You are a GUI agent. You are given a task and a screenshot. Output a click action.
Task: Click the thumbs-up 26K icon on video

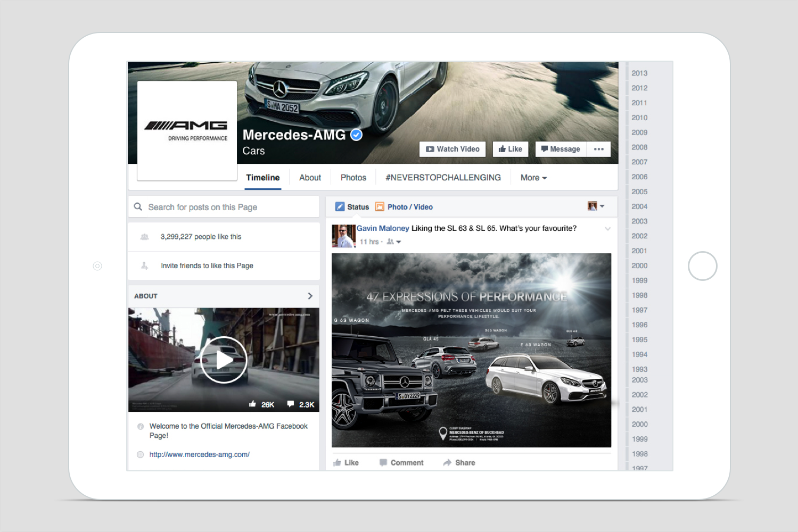point(252,404)
